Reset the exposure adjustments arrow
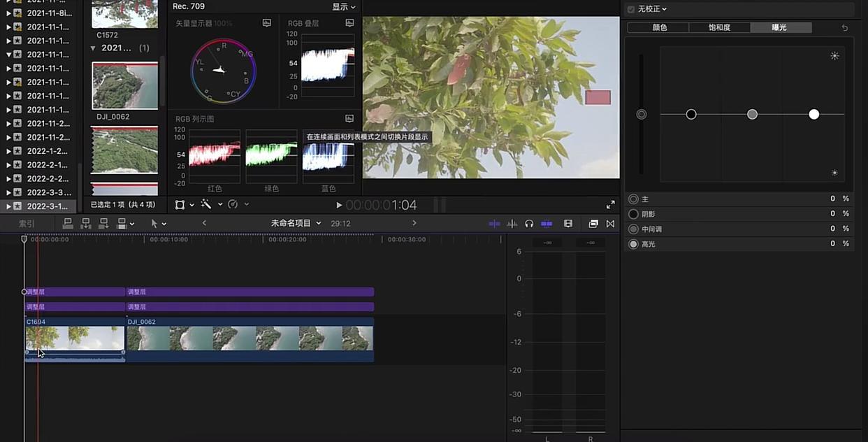Screen dimensions: 868x442 click(x=844, y=28)
